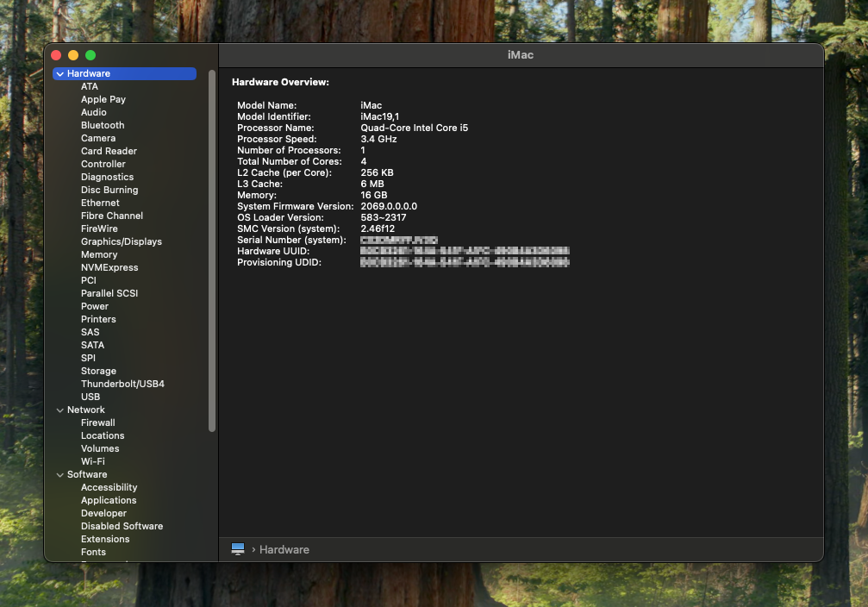Select Fonts in the sidebar
The image size is (868, 607).
pyautogui.click(x=93, y=552)
